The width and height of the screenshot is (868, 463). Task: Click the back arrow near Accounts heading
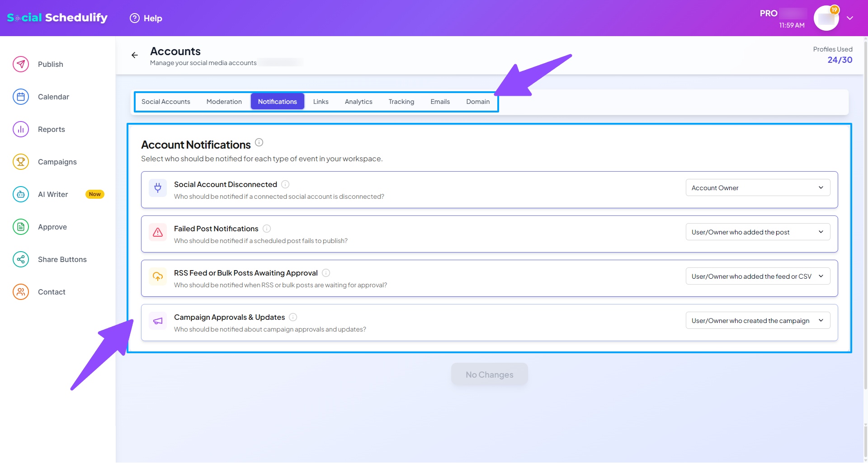134,55
